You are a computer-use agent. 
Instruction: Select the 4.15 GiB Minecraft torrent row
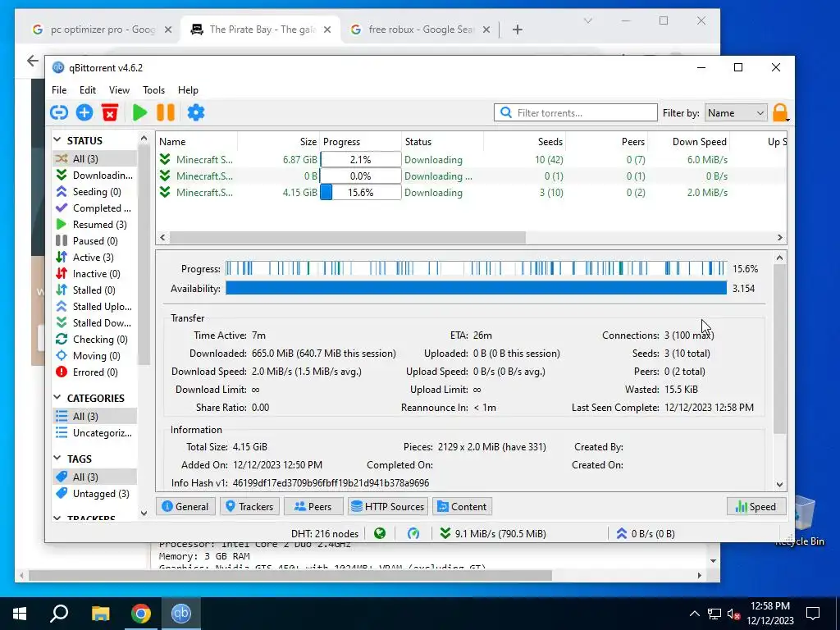tap(472, 192)
